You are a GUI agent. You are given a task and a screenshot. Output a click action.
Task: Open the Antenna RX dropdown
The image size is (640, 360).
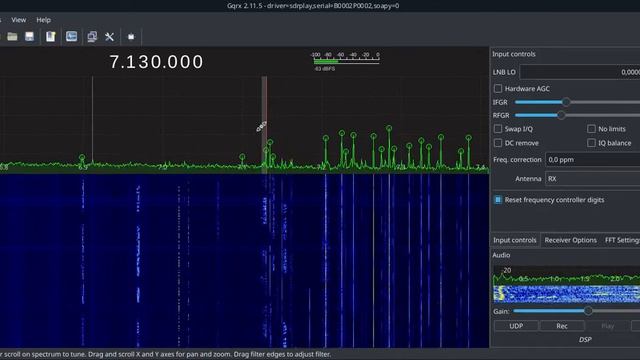pyautogui.click(x=592, y=179)
